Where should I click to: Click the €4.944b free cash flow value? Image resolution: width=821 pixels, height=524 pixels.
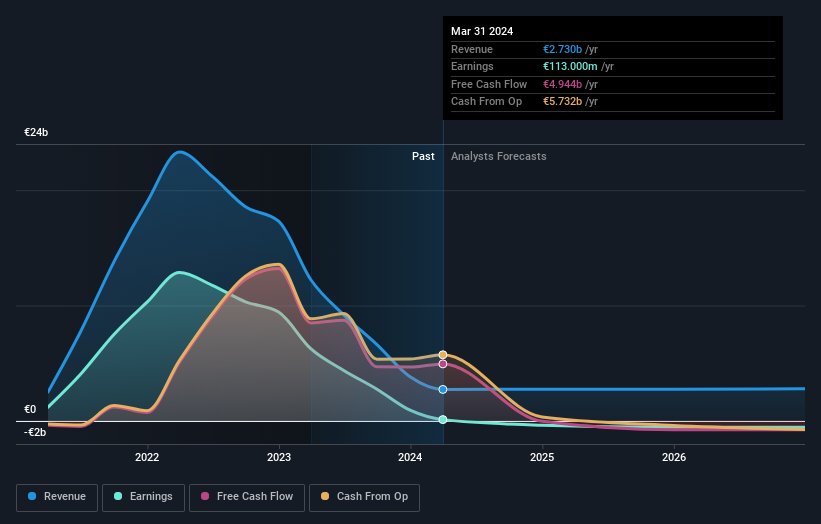point(562,84)
